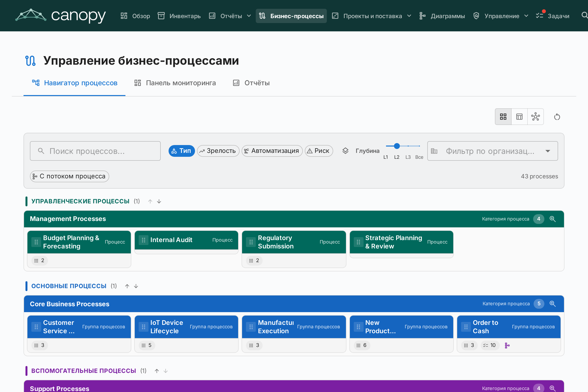Open Обзор in top navigation
588x392 pixels.
(135, 16)
